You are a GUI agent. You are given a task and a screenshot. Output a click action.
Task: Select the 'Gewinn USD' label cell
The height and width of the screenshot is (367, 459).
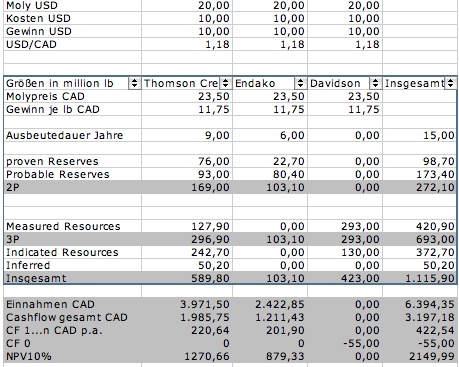click(x=72, y=31)
